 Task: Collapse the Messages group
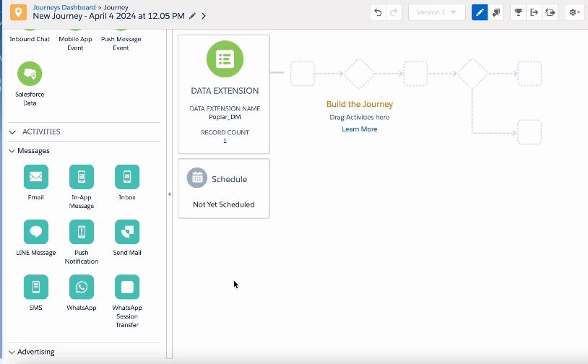[12, 151]
